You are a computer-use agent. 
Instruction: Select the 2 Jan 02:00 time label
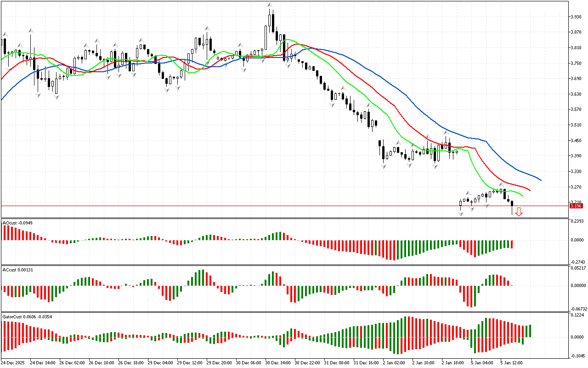click(x=394, y=363)
